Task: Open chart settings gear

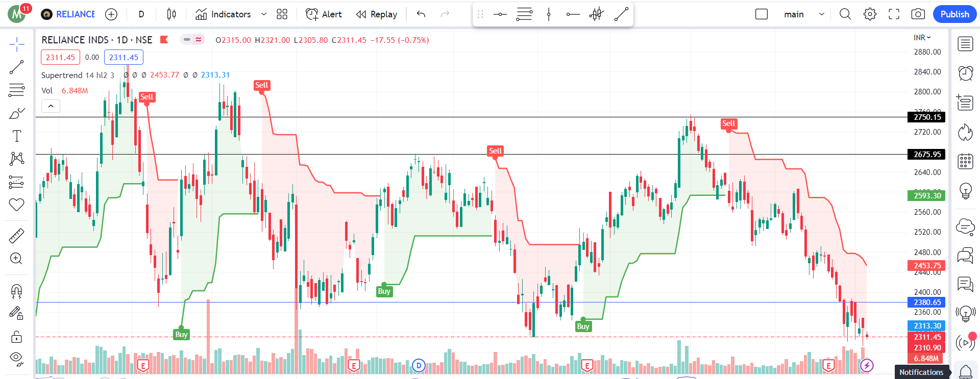Action: click(870, 14)
